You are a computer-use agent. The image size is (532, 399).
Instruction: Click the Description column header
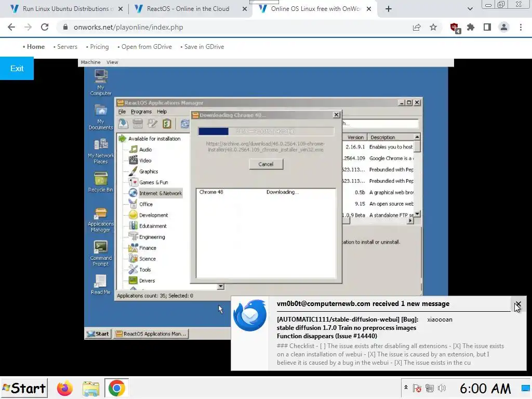click(x=391, y=137)
